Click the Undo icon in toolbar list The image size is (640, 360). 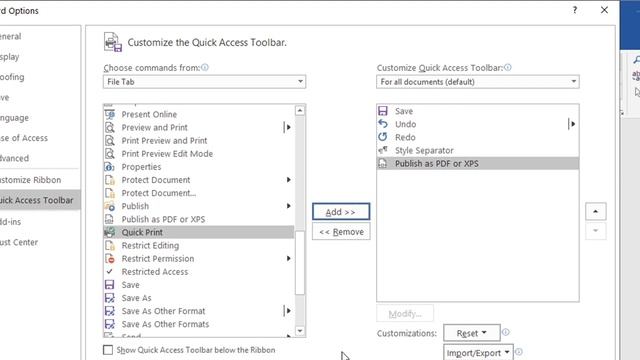point(383,124)
